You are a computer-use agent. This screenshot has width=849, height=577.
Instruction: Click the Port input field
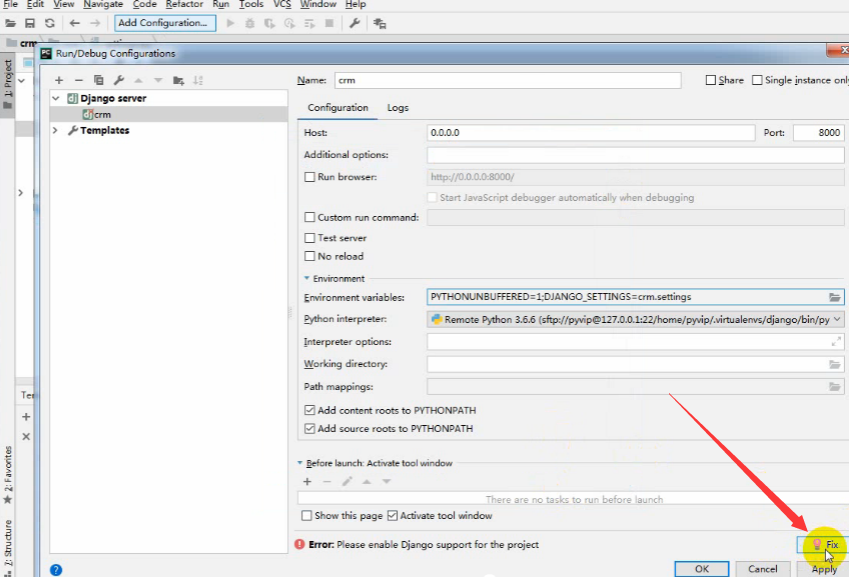coord(819,133)
